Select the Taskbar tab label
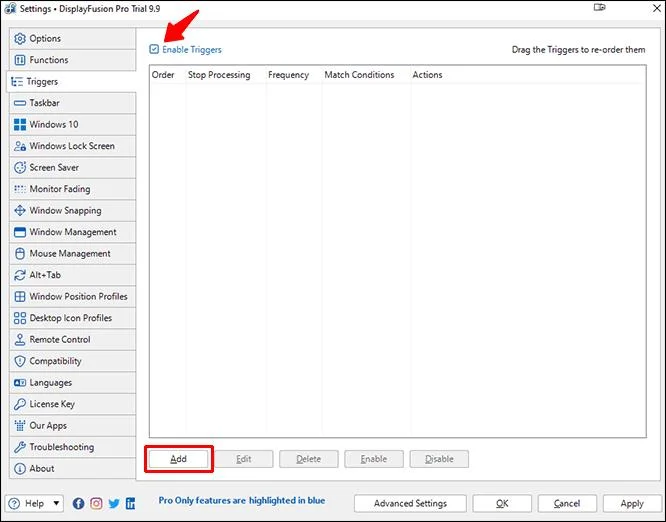Screen dimensions: 666x522 point(45,103)
